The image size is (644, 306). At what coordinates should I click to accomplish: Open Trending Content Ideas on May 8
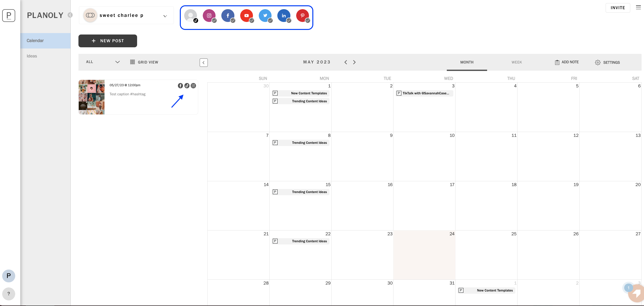301,143
